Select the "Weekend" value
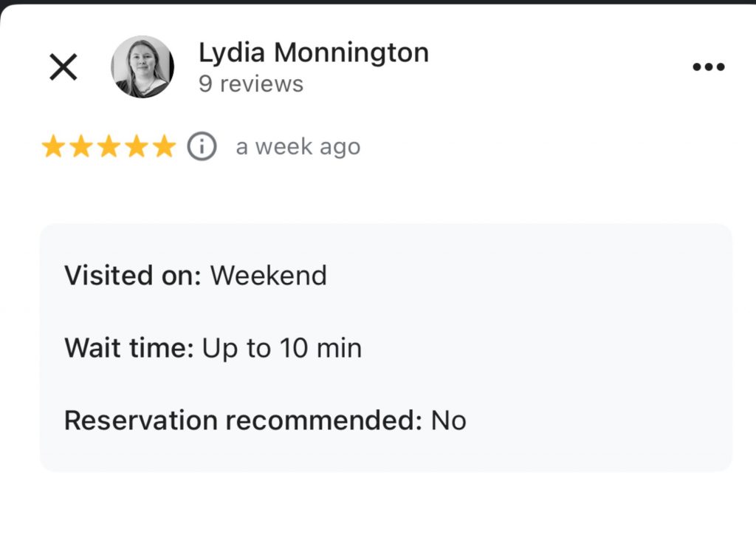The image size is (756, 535). [269, 276]
